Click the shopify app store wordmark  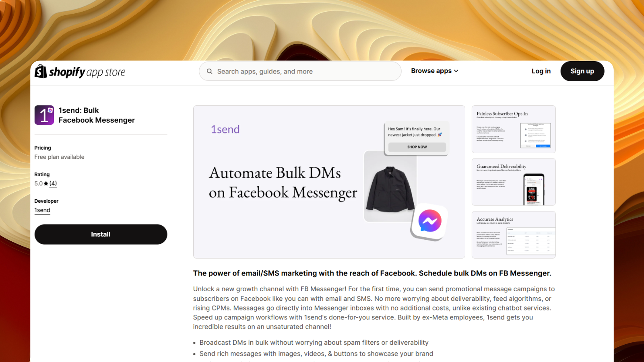[87, 72]
